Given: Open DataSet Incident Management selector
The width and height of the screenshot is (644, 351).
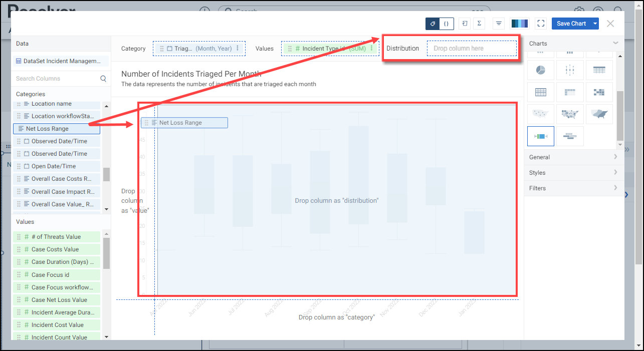Looking at the screenshot, I should click(x=61, y=61).
